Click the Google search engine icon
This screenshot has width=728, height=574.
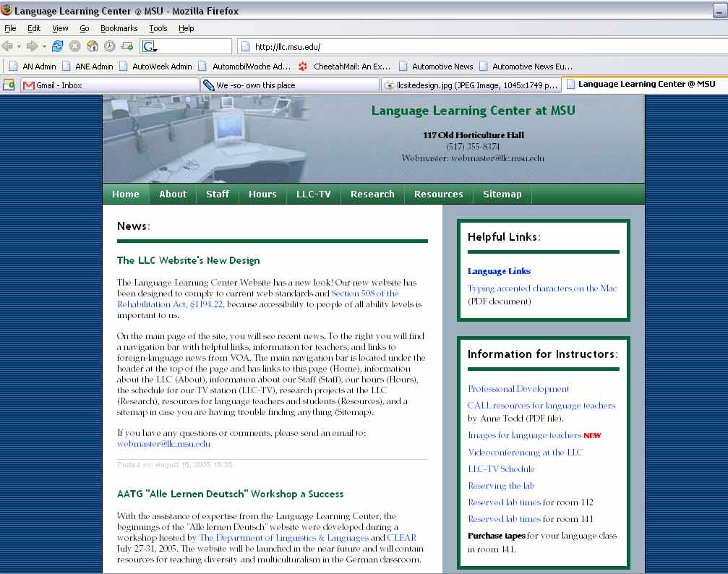pyautogui.click(x=149, y=46)
